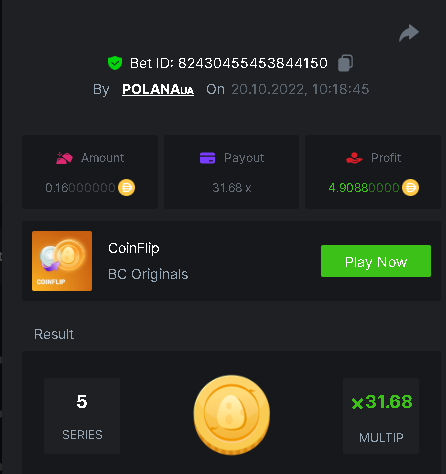The width and height of the screenshot is (446, 474).
Task: Copy the Bet ID with copy icon
Action: 346,63
